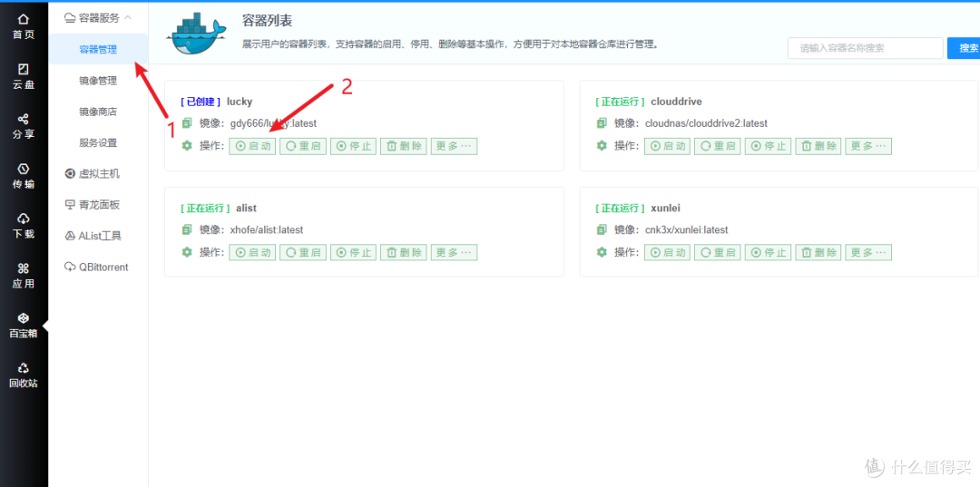
Task: Click the cnk3x/xunlei:latest image text
Action: pos(686,229)
